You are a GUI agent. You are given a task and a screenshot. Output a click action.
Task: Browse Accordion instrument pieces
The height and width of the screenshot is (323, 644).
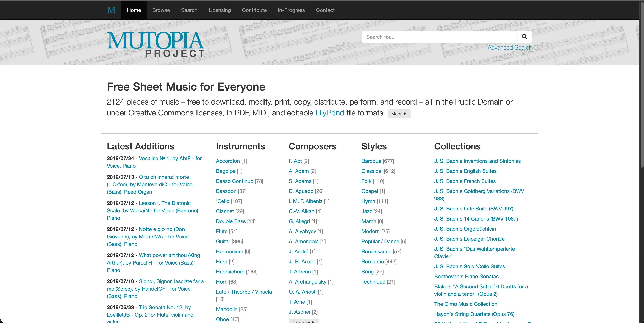tap(228, 161)
